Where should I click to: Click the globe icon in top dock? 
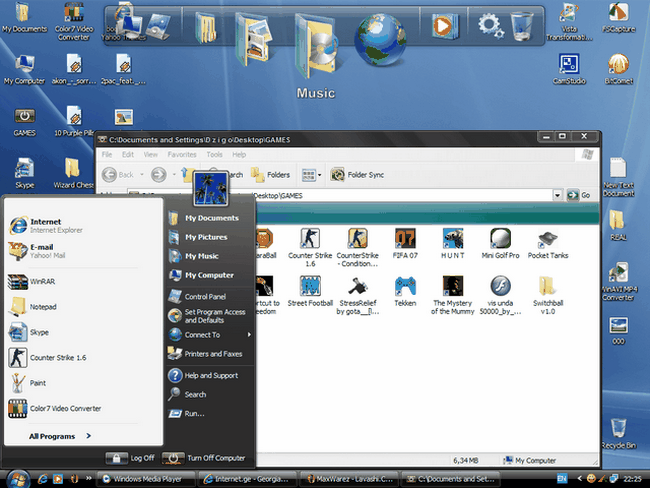(x=380, y=40)
